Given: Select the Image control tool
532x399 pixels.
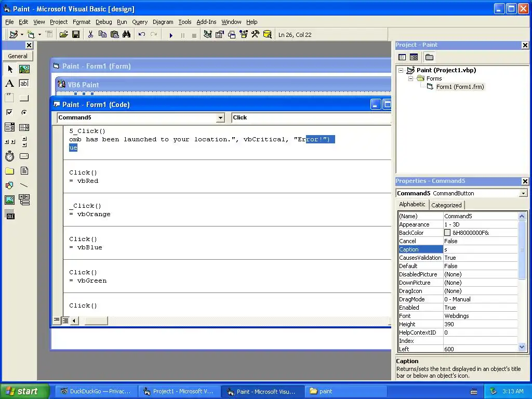Looking at the screenshot, I should [x=10, y=200].
